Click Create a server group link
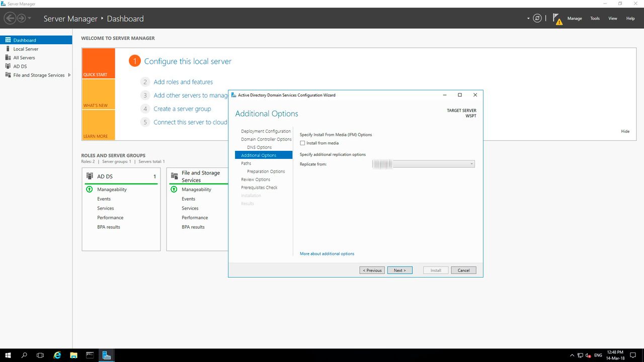This screenshot has width=644, height=362. (182, 109)
